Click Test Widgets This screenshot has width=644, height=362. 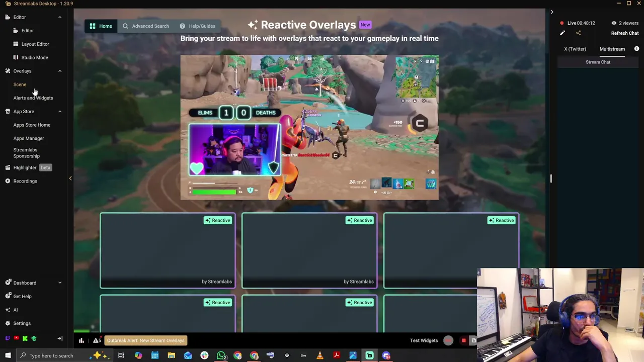[424, 340]
